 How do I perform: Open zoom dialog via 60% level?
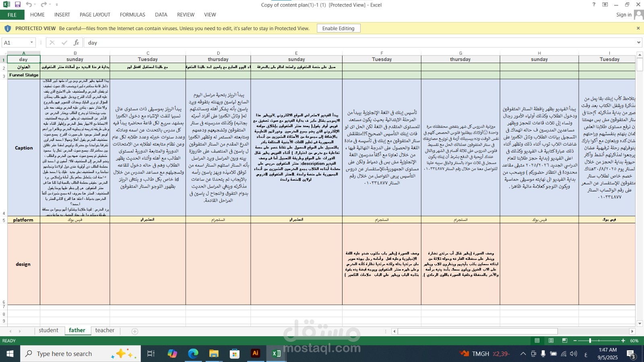pos(634,341)
